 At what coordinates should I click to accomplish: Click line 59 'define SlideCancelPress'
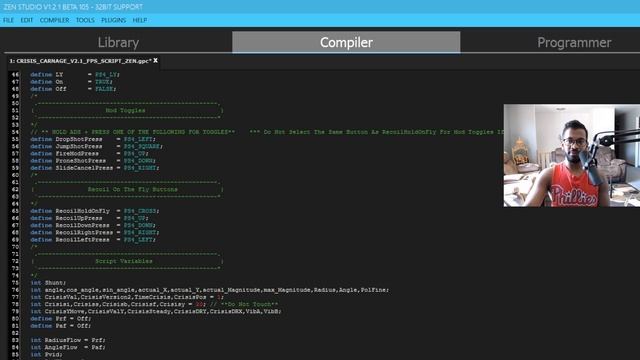click(95, 168)
